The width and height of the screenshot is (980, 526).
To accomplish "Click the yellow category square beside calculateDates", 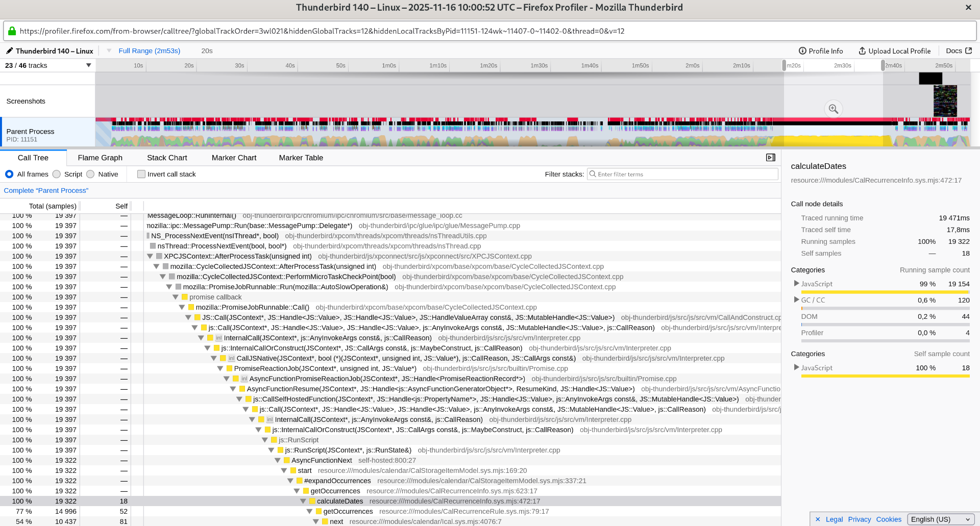I will [x=312, y=502].
